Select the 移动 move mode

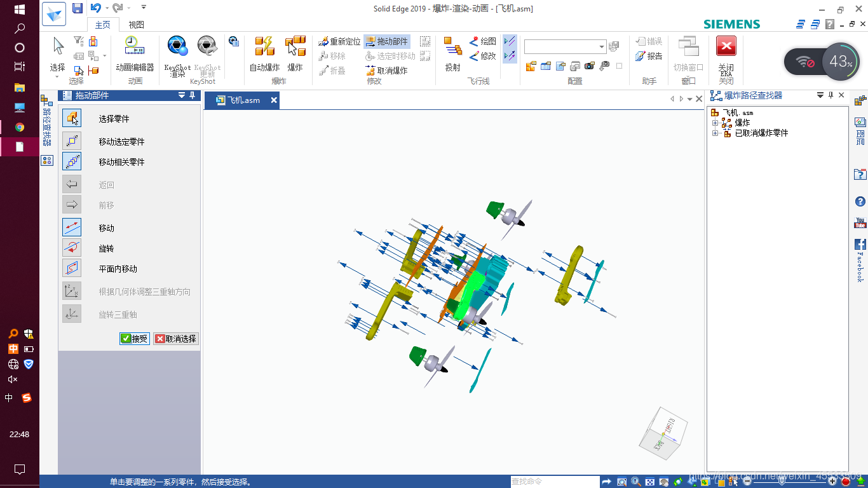point(72,227)
